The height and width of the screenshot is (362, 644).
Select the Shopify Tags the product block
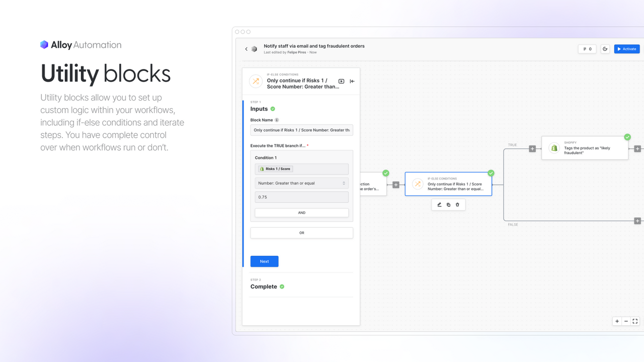(585, 148)
